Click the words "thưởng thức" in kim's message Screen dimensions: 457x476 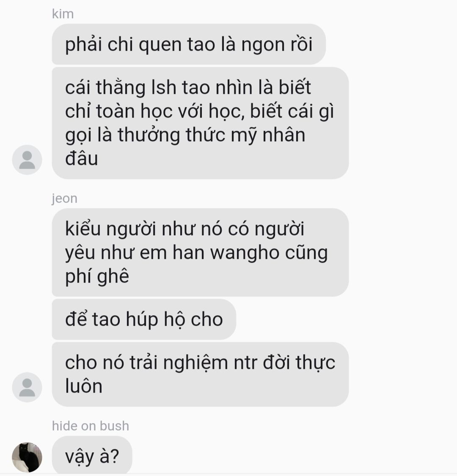coord(171,135)
